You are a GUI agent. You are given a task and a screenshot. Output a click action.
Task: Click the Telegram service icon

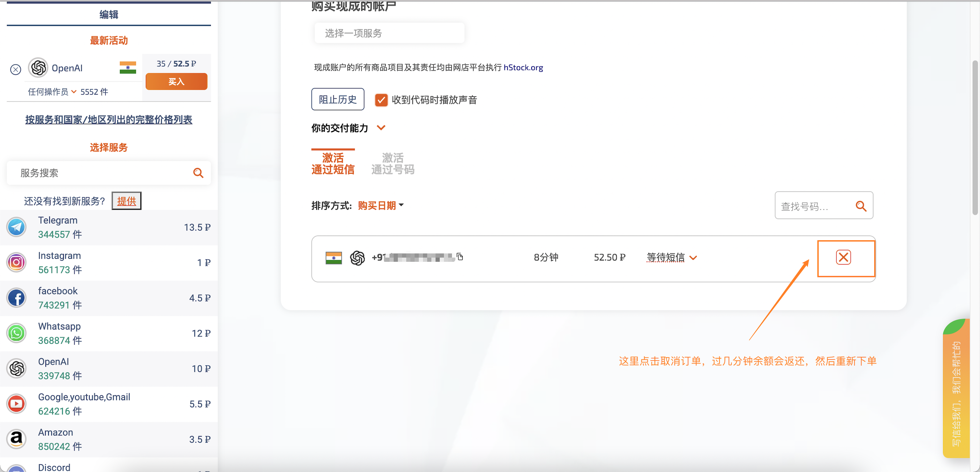[x=16, y=227]
